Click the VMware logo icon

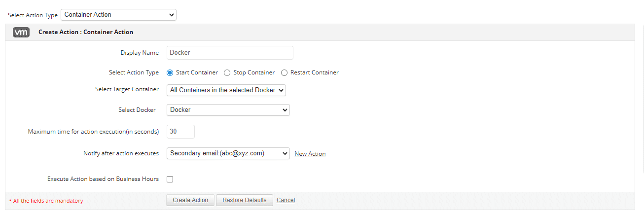coord(21,32)
